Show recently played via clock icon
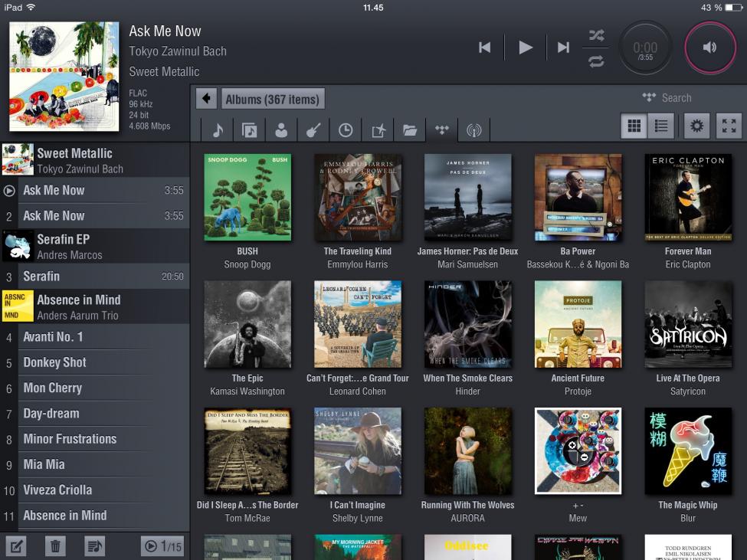747x560 pixels. [346, 130]
